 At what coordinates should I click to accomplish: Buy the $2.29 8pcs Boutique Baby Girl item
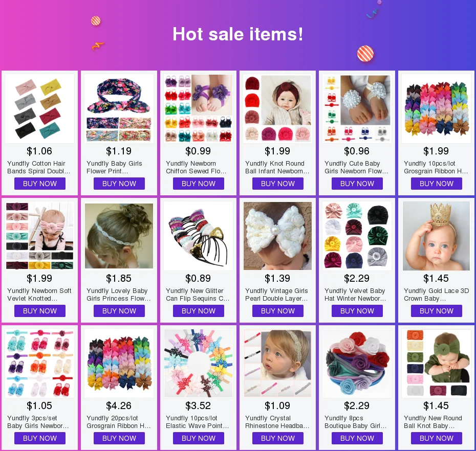click(x=357, y=438)
